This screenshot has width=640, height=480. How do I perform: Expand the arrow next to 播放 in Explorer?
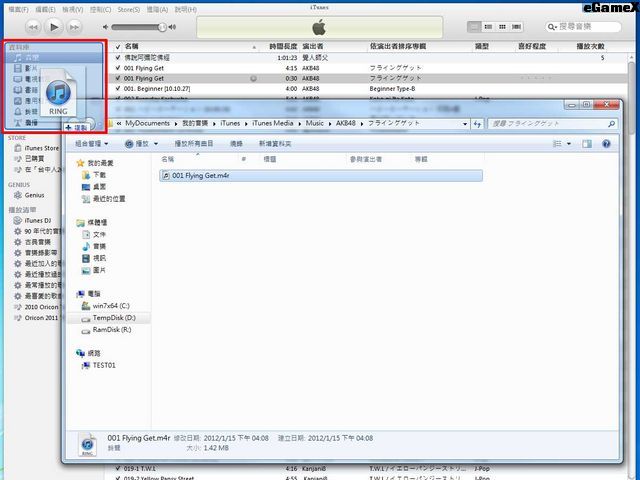coord(156,144)
